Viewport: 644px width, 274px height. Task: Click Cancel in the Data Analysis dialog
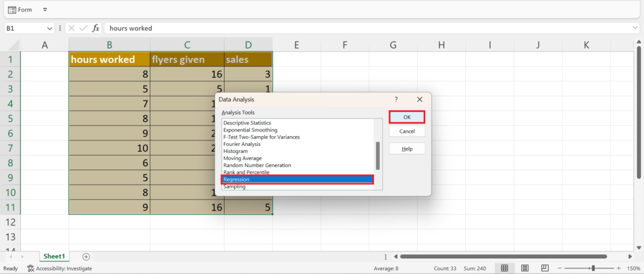point(407,131)
